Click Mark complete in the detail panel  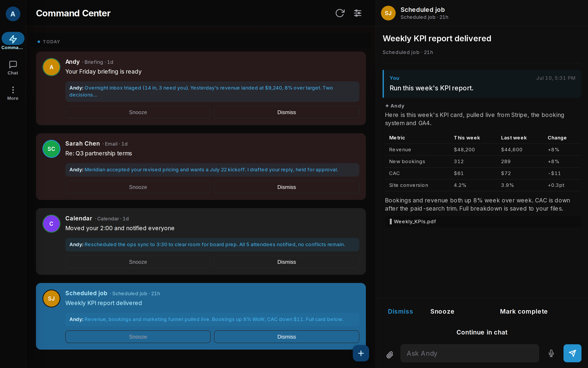point(524,312)
